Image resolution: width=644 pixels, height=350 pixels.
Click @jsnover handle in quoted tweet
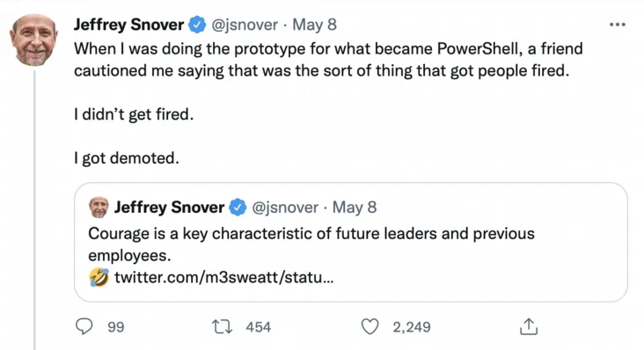pos(285,208)
